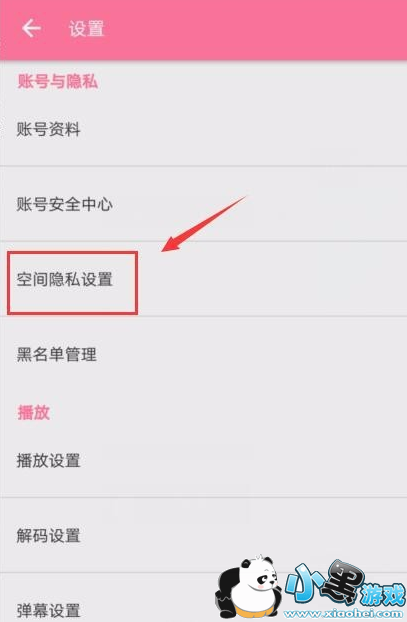This screenshot has height=622, width=407.
Task: Open 解码设置 decoding settings
Action: click(x=204, y=536)
